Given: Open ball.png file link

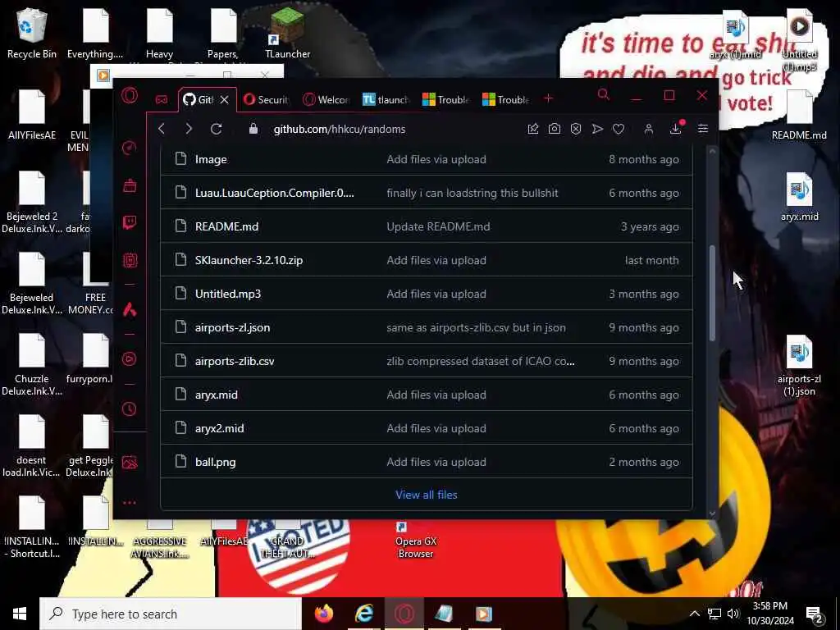Looking at the screenshot, I should click(x=216, y=463).
